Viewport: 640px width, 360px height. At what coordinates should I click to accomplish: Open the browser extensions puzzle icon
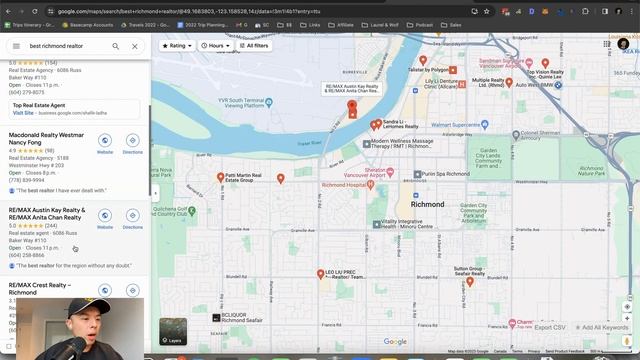tap(585, 11)
